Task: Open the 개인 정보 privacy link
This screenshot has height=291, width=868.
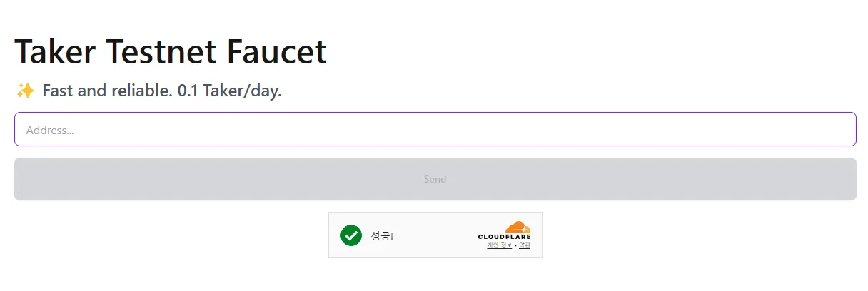Action: tap(499, 245)
